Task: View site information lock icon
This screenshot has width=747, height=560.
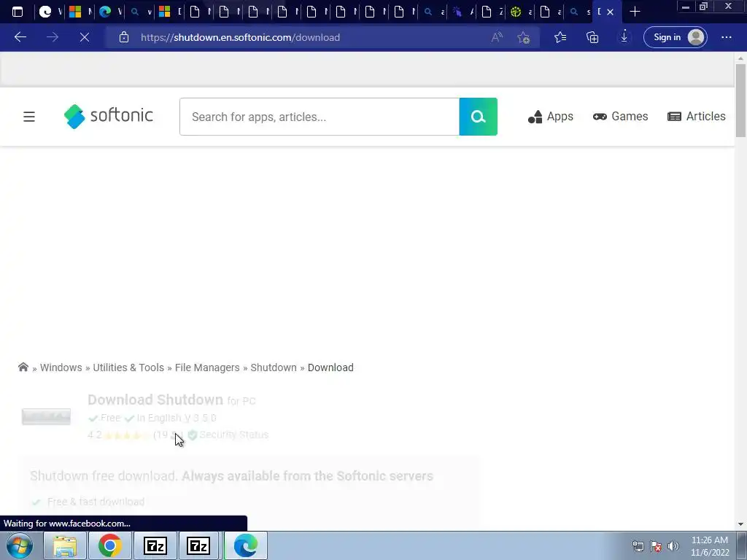Action: pos(124,37)
